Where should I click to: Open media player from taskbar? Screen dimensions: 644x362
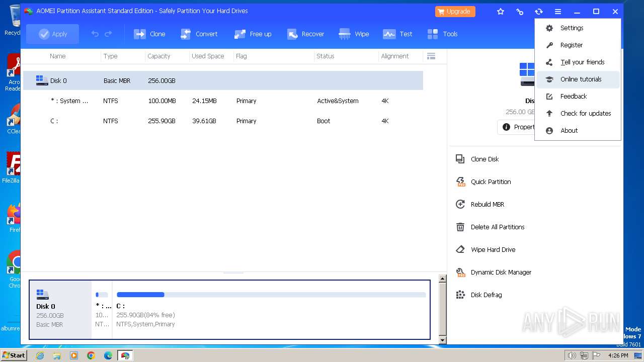[x=74, y=355]
